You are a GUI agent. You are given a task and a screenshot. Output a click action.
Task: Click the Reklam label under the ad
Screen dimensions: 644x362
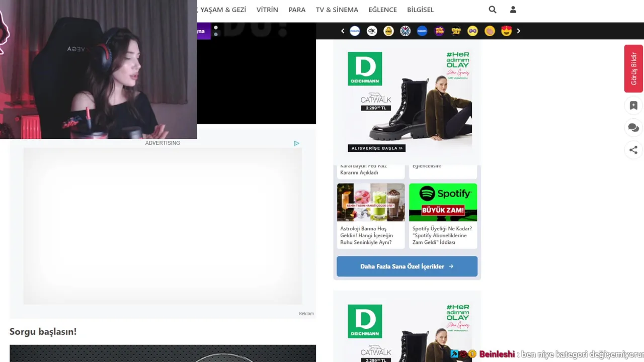(x=306, y=314)
